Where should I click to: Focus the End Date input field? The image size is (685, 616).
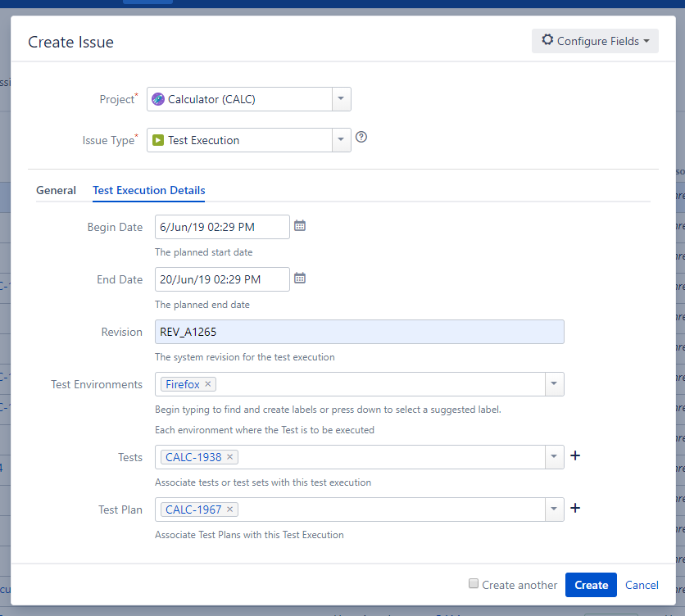coord(222,279)
